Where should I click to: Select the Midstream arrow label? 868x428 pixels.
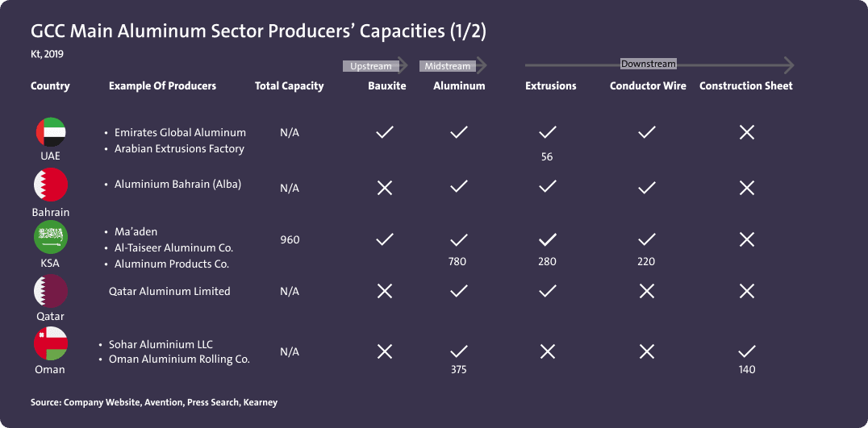click(448, 66)
